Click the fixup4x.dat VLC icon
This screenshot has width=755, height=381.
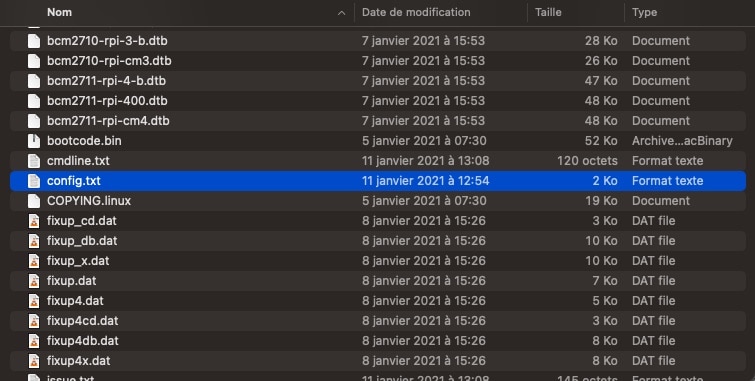point(34,361)
